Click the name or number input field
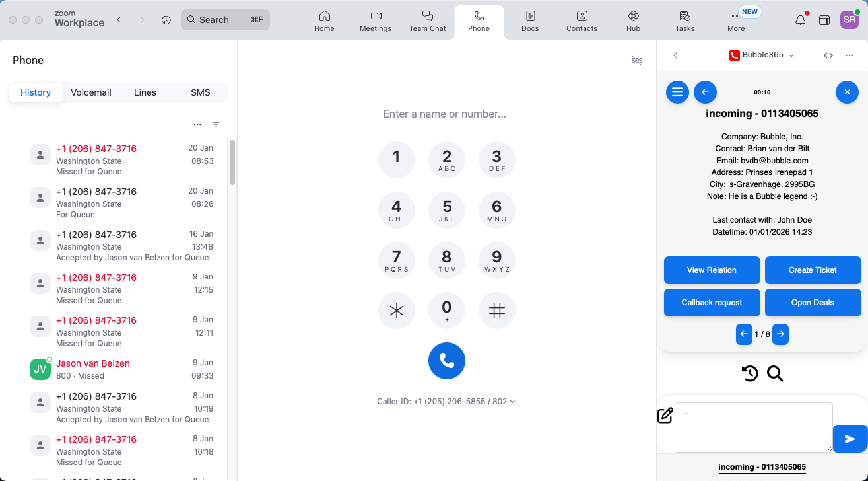The width and height of the screenshot is (868, 481). click(445, 114)
